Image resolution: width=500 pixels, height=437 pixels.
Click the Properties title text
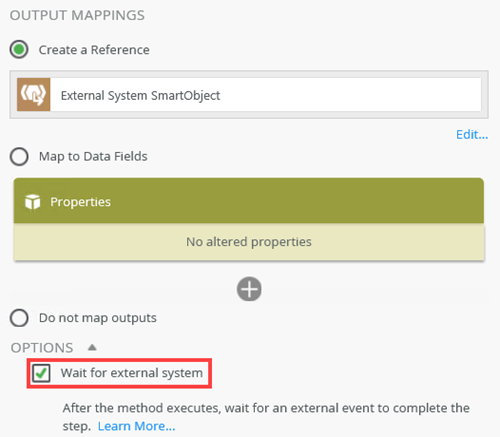pyautogui.click(x=80, y=202)
